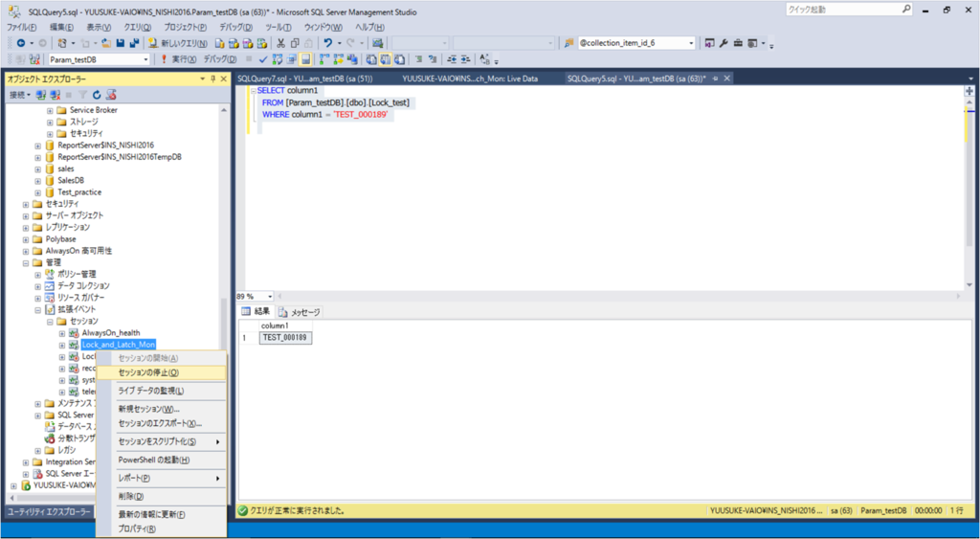Pin the Object Explorer panel (auto-hide)

click(213, 79)
